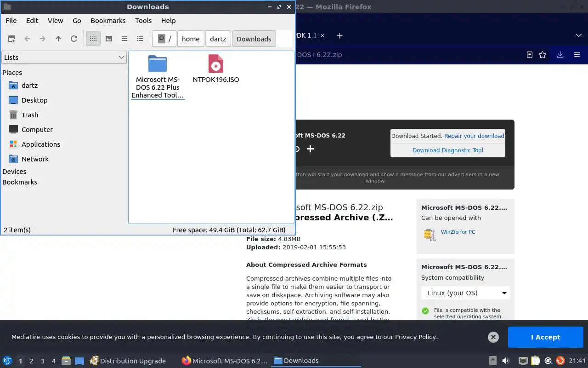Click the free space status bar text
The height and width of the screenshot is (368, 588).
(229, 230)
